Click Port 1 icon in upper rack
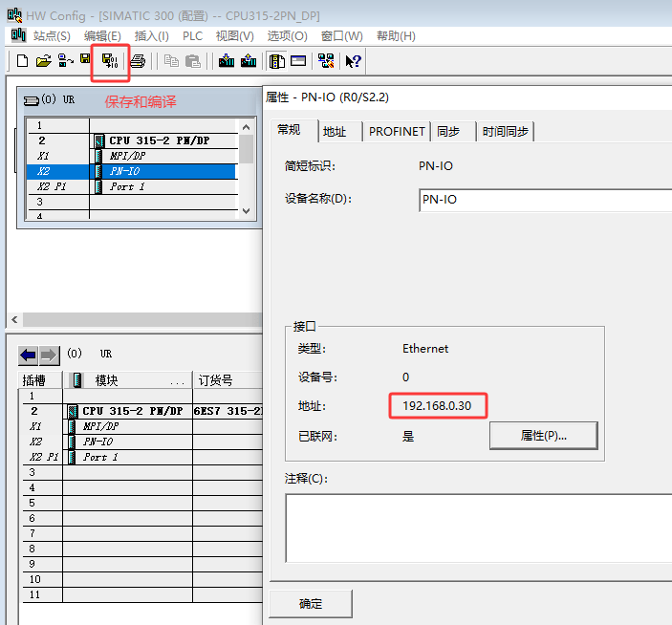The height and width of the screenshot is (625, 672). pyautogui.click(x=98, y=186)
